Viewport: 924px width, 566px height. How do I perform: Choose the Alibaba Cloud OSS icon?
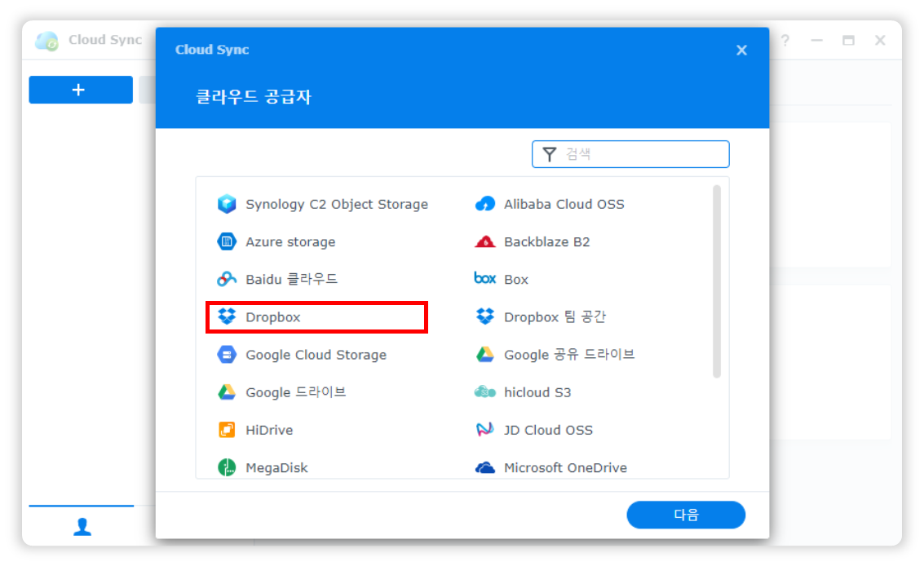point(485,204)
